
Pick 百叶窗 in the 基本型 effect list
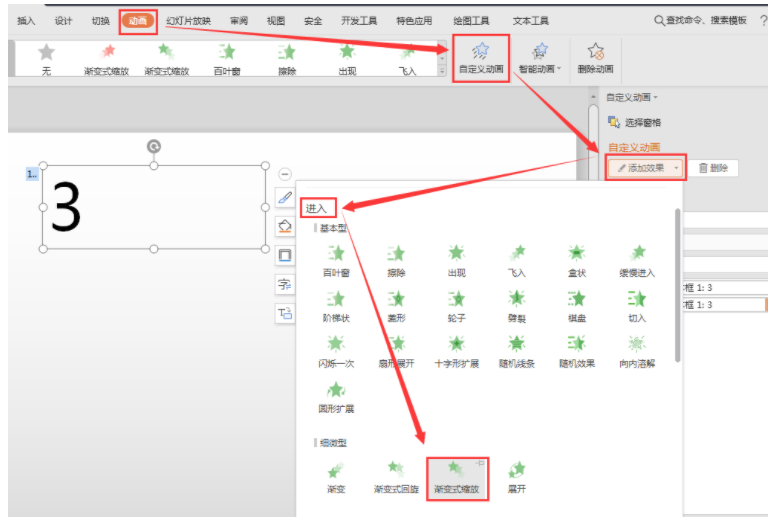pos(336,261)
